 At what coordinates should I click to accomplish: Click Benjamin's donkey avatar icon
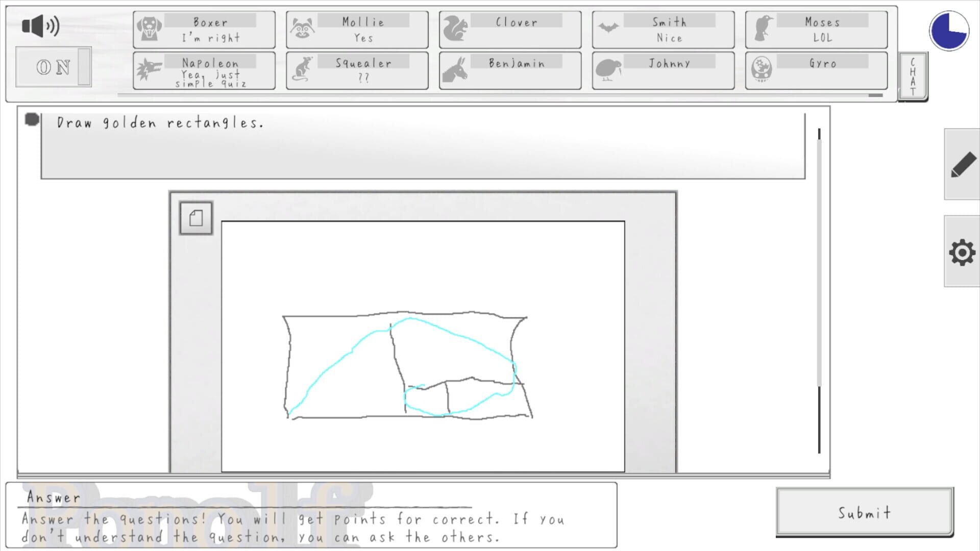[454, 69]
